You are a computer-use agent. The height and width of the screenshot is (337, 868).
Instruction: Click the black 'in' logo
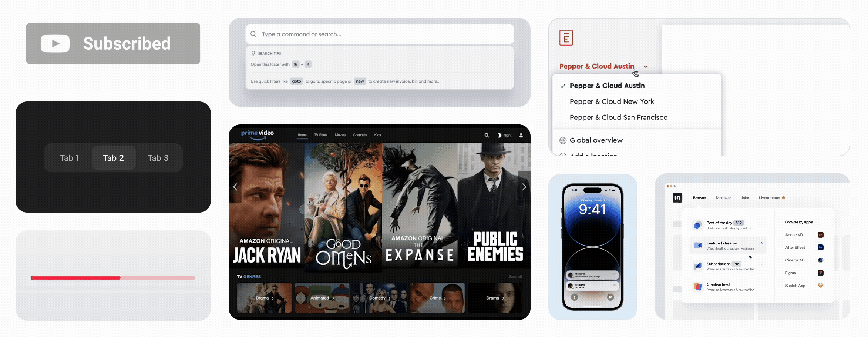[677, 198]
